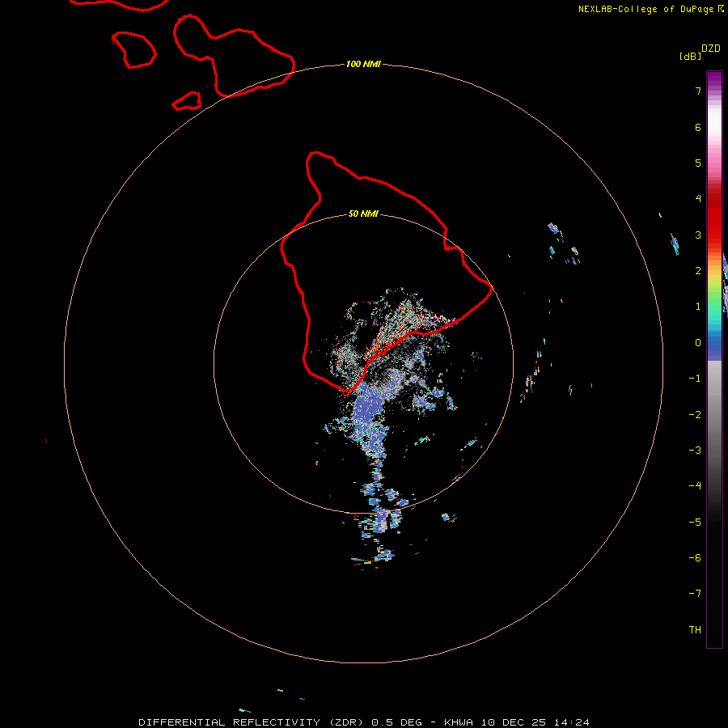The image size is (728, 728).
Task: Click the 7 value on the color scale
Action: [698, 91]
